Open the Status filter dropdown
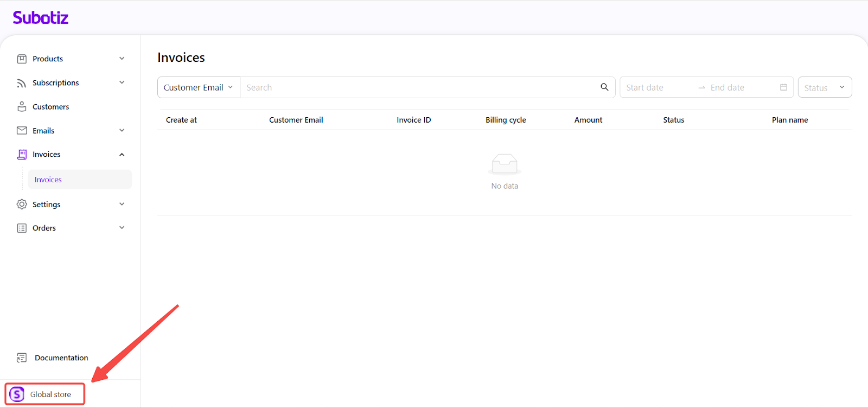The height and width of the screenshot is (408, 868). click(825, 87)
